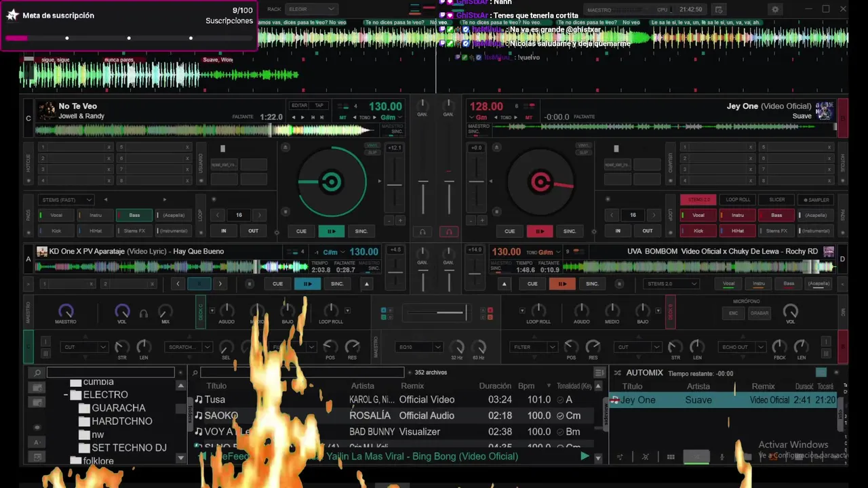This screenshot has width=868, height=488.
Task: Click search magnifier in file list
Action: 195,373
